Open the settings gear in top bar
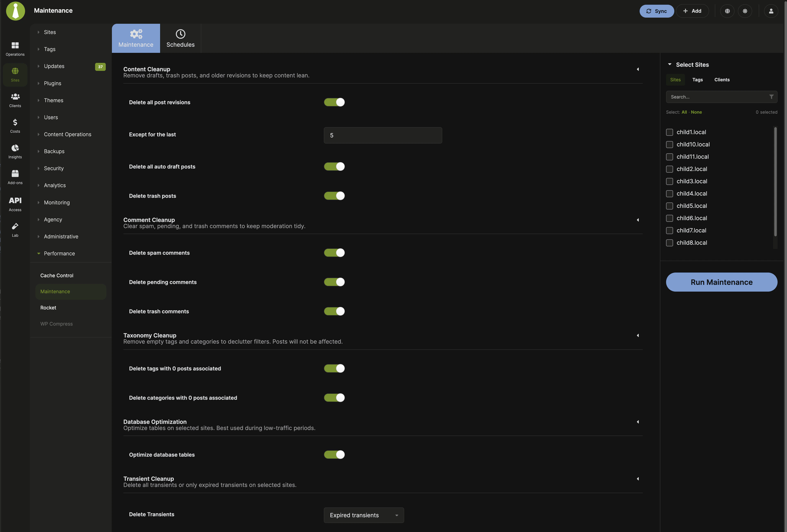Image resolution: width=787 pixels, height=532 pixels. tap(745, 11)
